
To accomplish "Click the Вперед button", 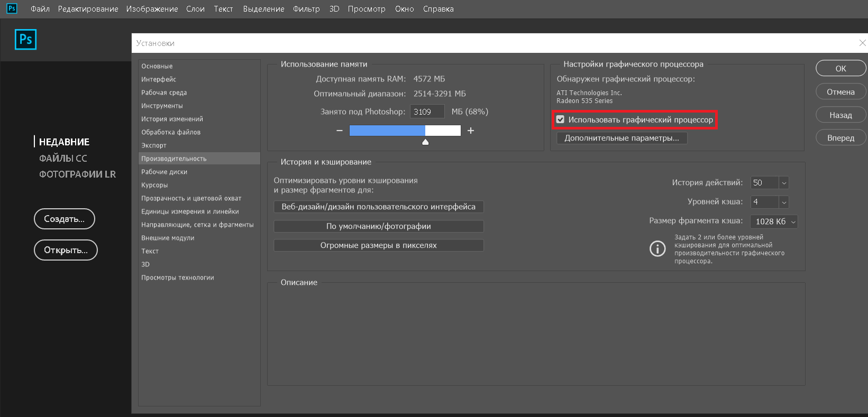I will point(840,137).
